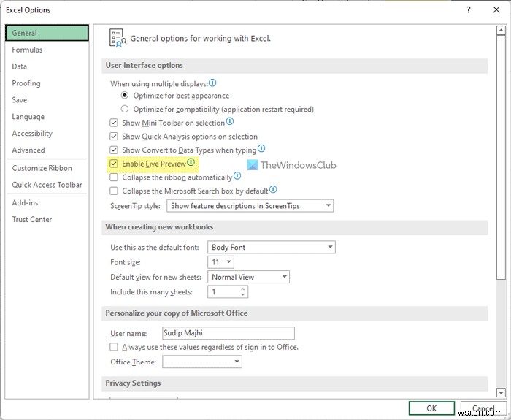Click info icon next to Convert to Data Types

click(261, 149)
